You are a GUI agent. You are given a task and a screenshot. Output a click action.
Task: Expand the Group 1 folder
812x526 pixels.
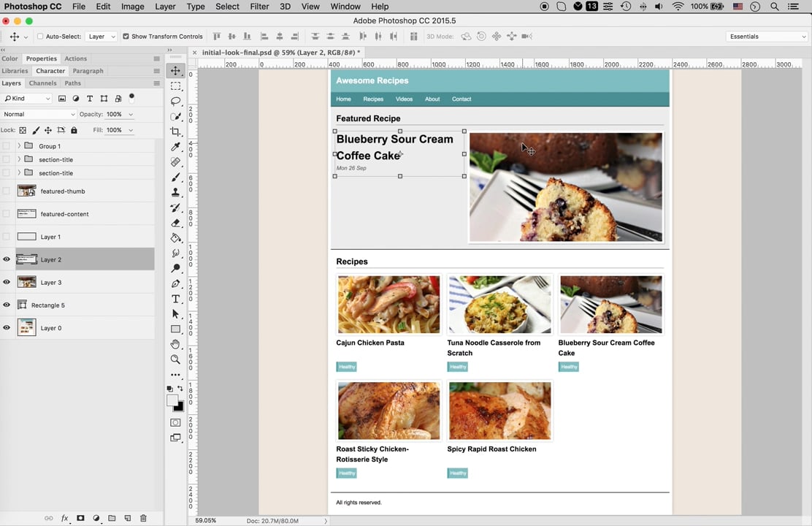pyautogui.click(x=19, y=146)
